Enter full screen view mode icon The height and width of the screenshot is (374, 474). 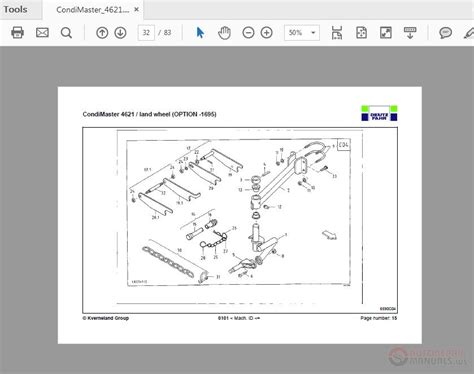[x=386, y=33]
